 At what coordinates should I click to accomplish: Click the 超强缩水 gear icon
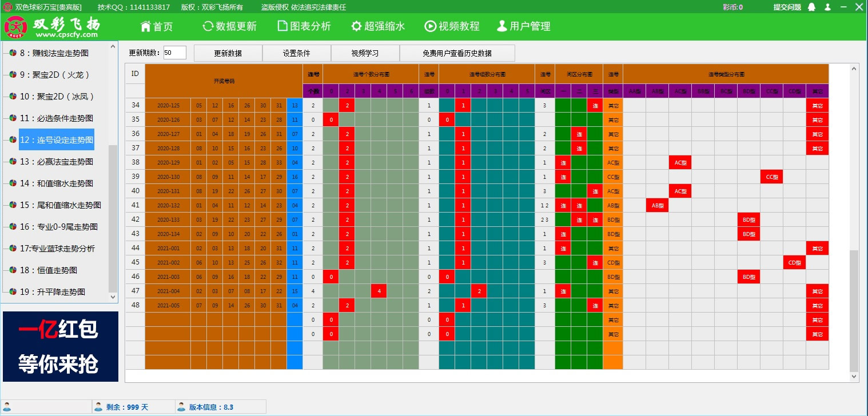coord(356,26)
